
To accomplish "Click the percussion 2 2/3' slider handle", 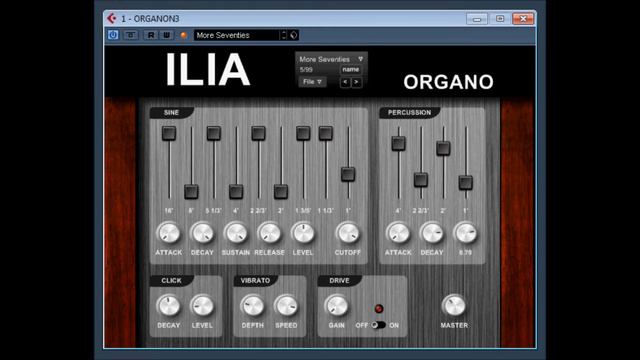I will [x=421, y=180].
